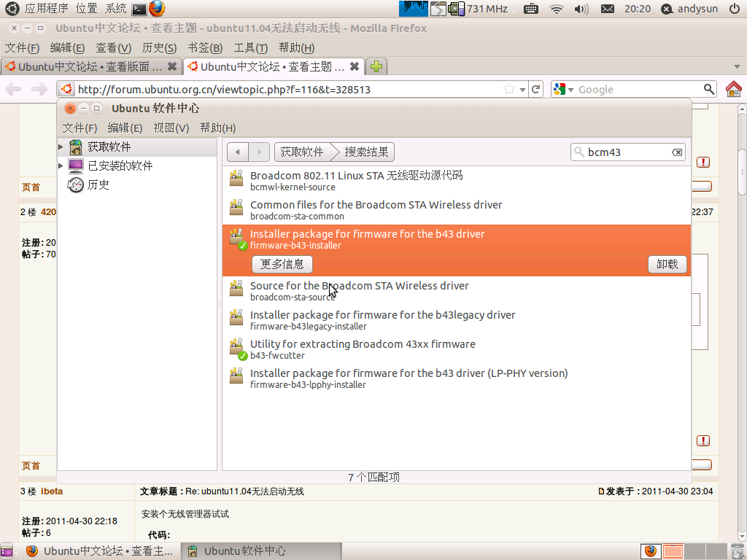Image resolution: width=747 pixels, height=560 pixels.
Task: Click the 历史 history clock icon
Action: coord(75,184)
